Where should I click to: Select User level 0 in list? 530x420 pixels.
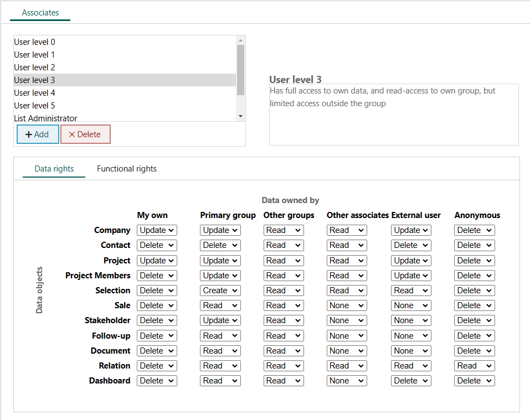tap(125, 42)
